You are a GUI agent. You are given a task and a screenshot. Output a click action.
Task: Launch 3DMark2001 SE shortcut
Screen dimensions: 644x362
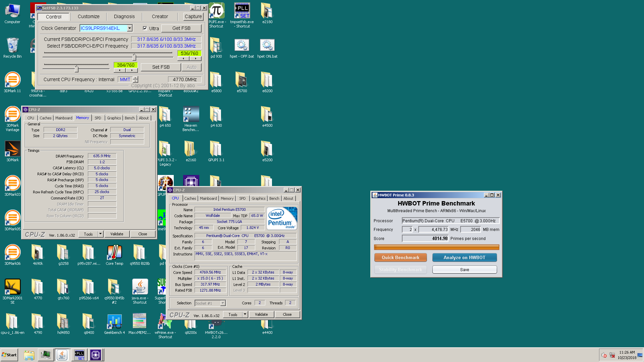pyautogui.click(x=12, y=292)
